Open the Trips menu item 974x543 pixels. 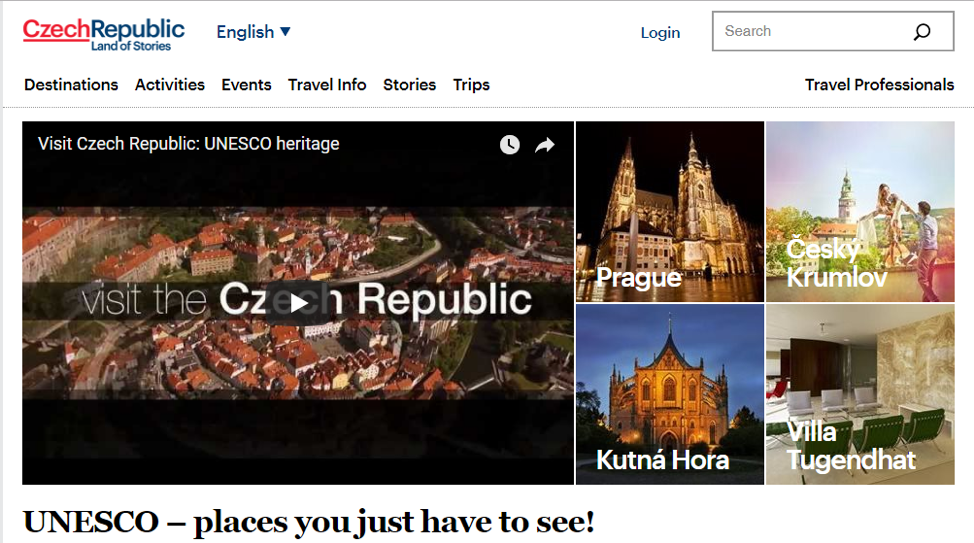pos(471,84)
